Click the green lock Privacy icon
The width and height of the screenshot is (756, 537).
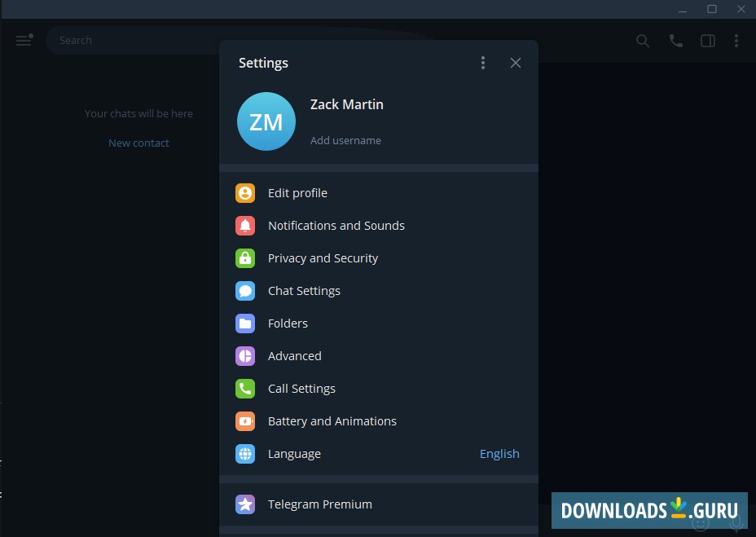(x=245, y=258)
